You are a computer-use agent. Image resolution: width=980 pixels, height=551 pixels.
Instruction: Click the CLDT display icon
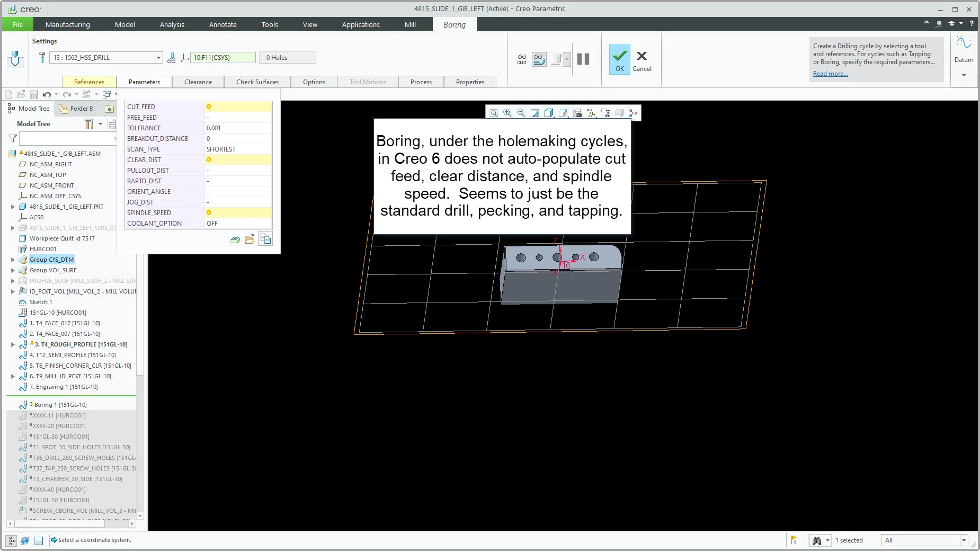(x=522, y=59)
